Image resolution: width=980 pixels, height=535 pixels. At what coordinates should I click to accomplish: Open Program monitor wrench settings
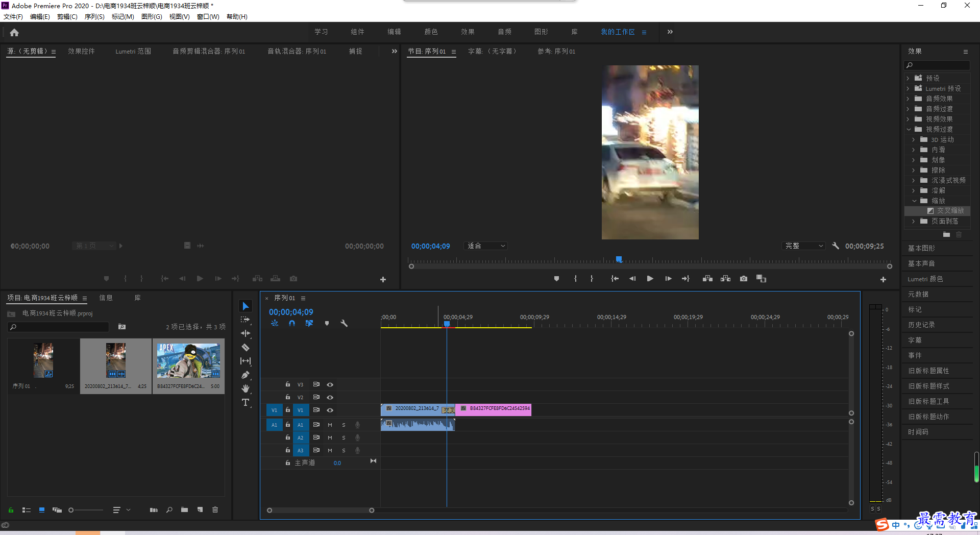(x=836, y=246)
